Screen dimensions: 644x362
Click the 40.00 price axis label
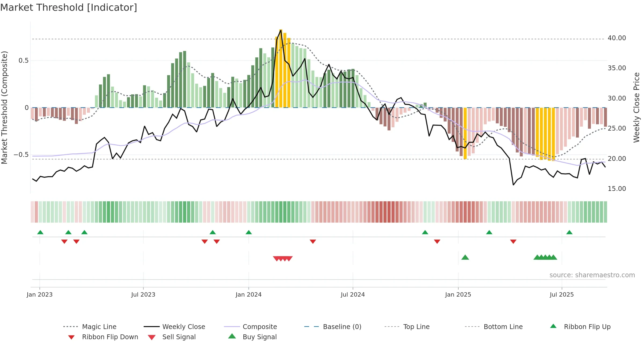[x=617, y=38]
